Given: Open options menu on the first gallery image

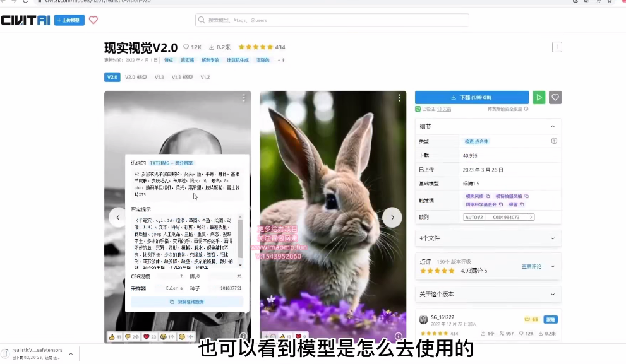Looking at the screenshot, I should tap(244, 98).
